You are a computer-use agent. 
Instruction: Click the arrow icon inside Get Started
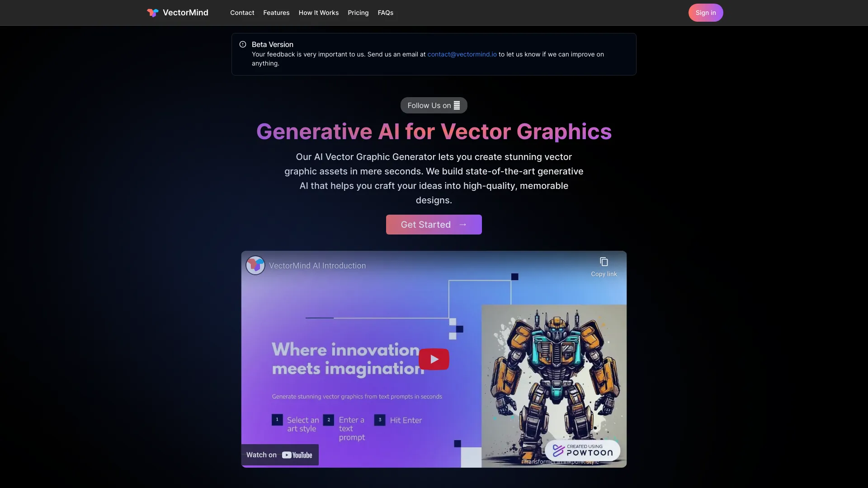(464, 225)
